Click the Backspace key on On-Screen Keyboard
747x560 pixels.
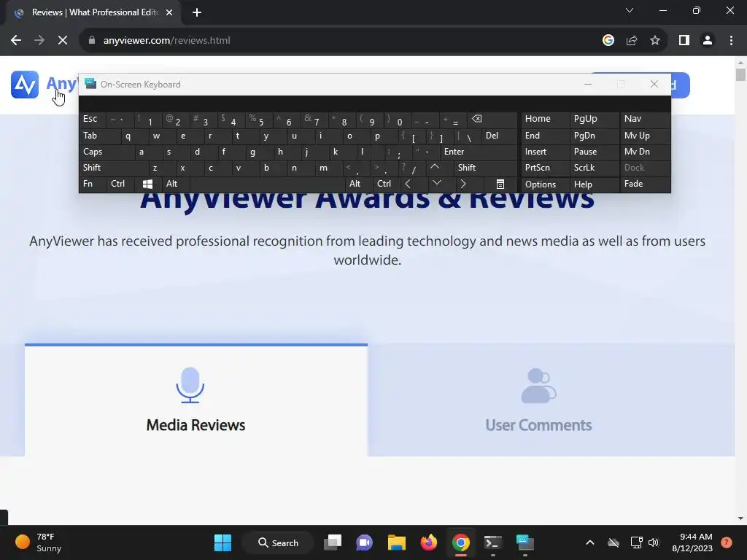493,120
